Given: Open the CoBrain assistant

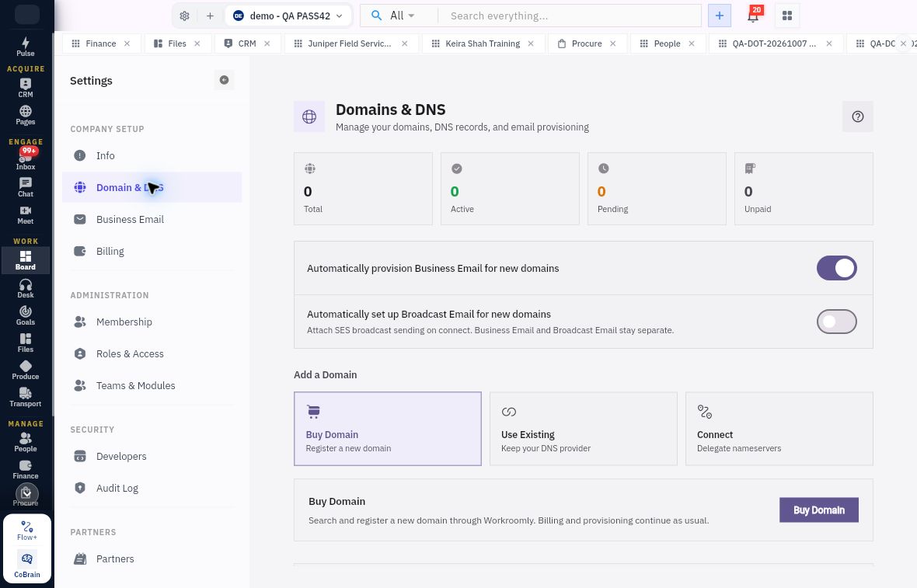Looking at the screenshot, I should coord(27,564).
